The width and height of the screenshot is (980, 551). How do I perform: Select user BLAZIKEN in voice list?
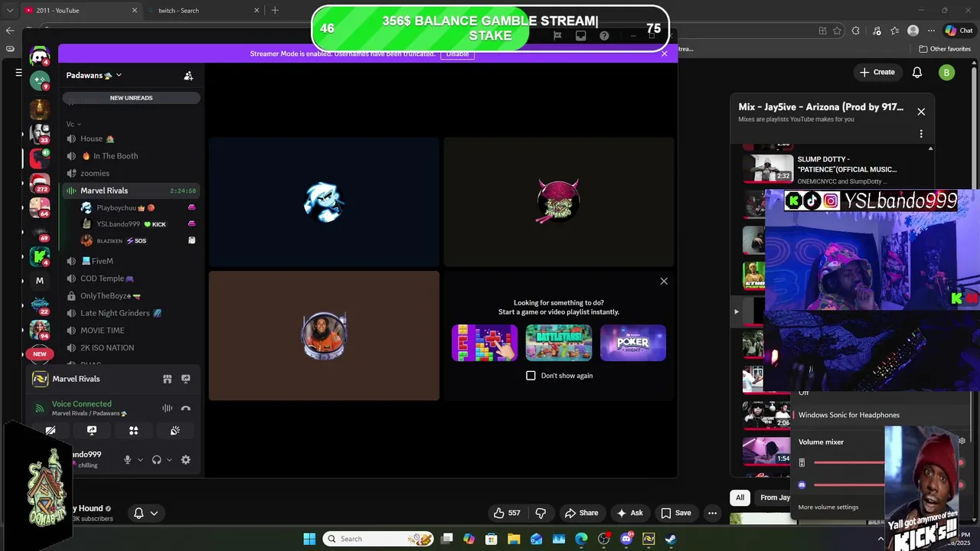(x=138, y=240)
